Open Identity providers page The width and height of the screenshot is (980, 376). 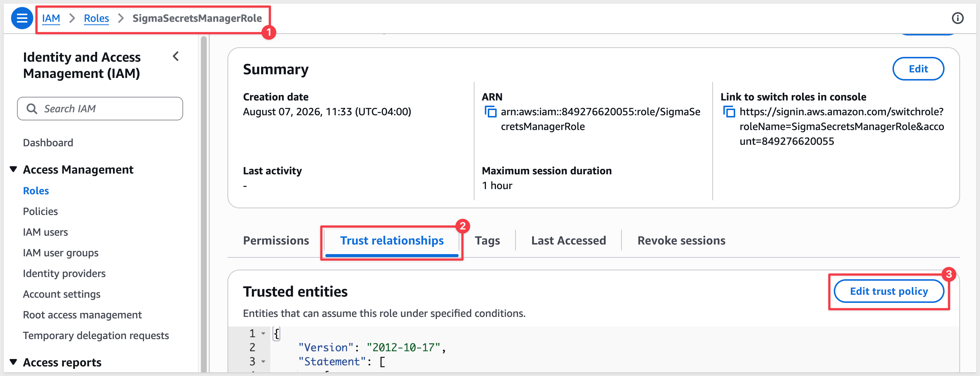pyautogui.click(x=64, y=273)
